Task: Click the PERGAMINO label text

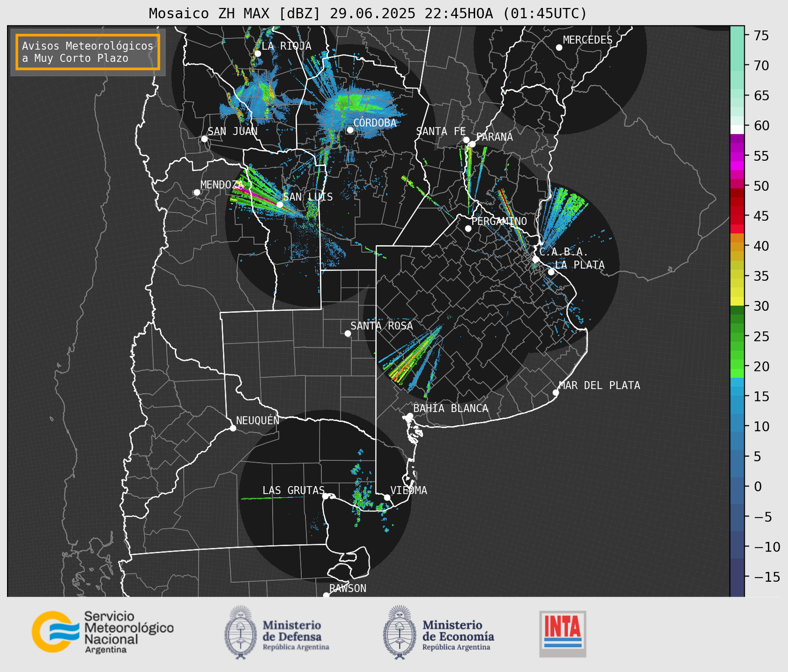Action: 499,221
